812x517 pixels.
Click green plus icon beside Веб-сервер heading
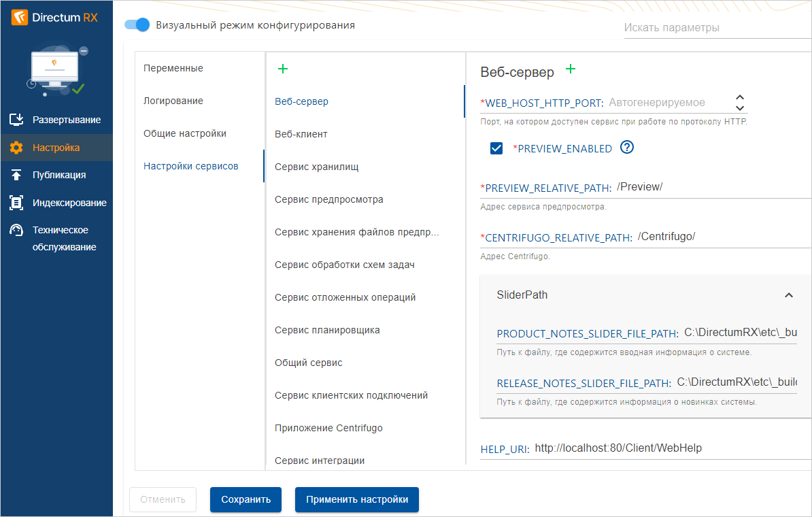click(571, 69)
